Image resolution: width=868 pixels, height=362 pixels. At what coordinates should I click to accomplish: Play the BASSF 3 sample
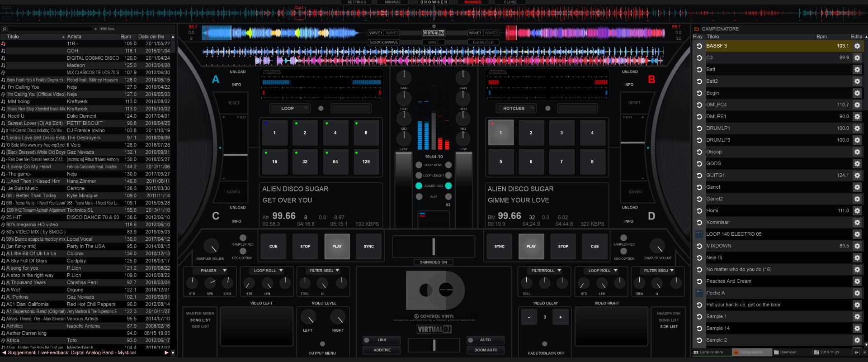699,46
